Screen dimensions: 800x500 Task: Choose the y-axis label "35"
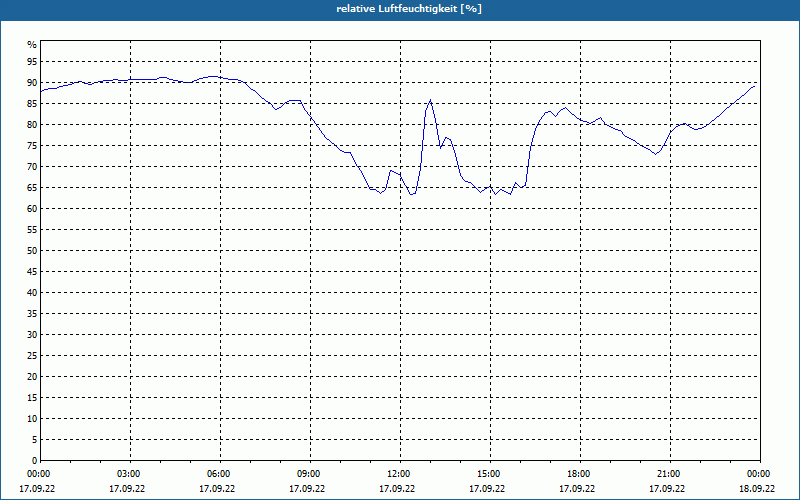32,314
